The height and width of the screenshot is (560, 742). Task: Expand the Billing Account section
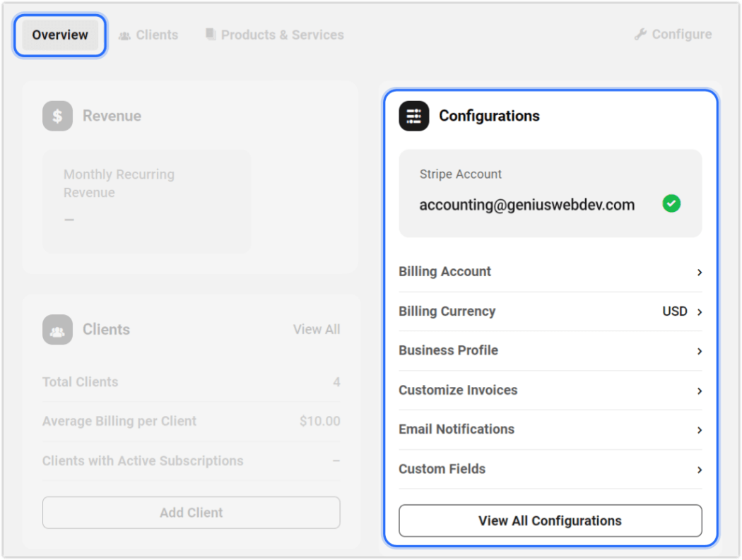[550, 272]
